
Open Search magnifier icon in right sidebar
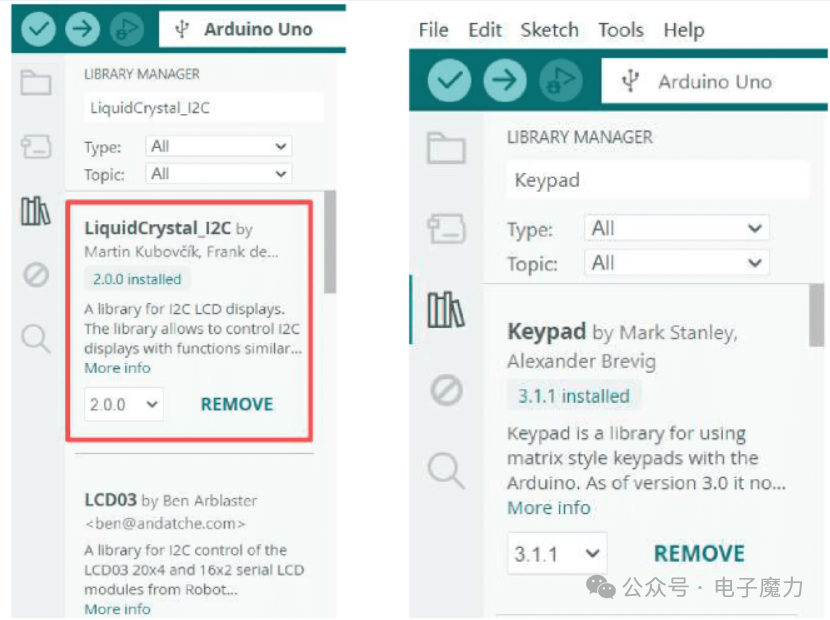(446, 470)
